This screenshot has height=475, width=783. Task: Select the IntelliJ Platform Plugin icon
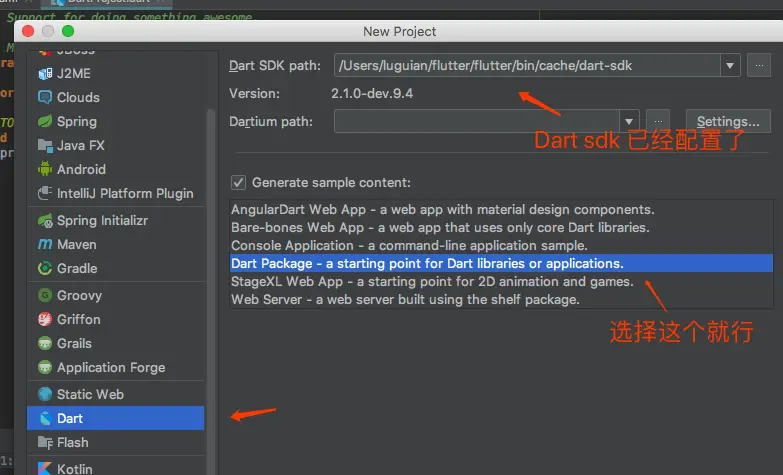(45, 193)
